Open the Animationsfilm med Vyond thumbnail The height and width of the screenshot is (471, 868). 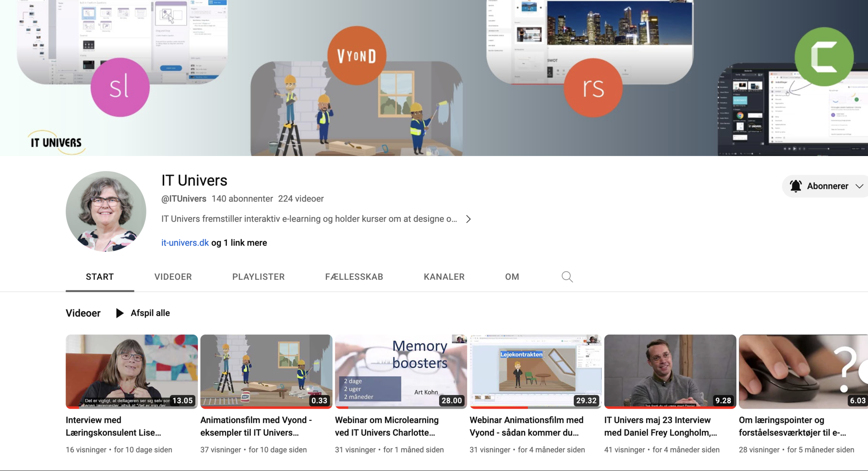pos(266,372)
